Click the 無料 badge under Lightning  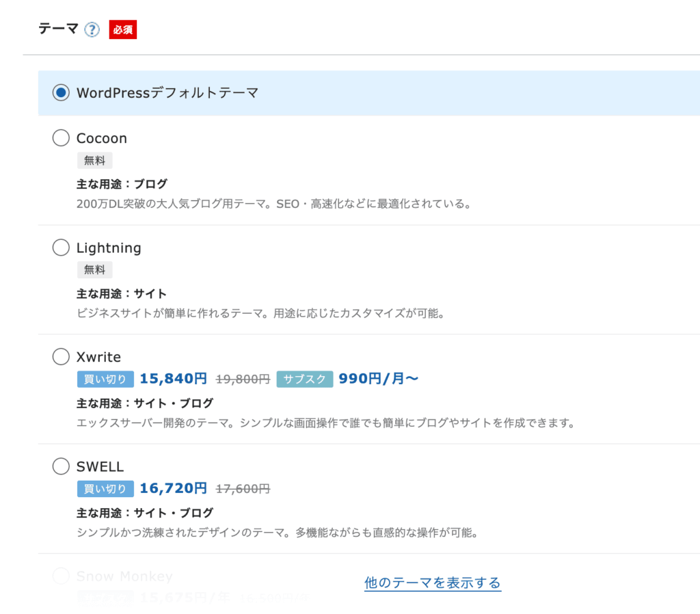(x=94, y=269)
